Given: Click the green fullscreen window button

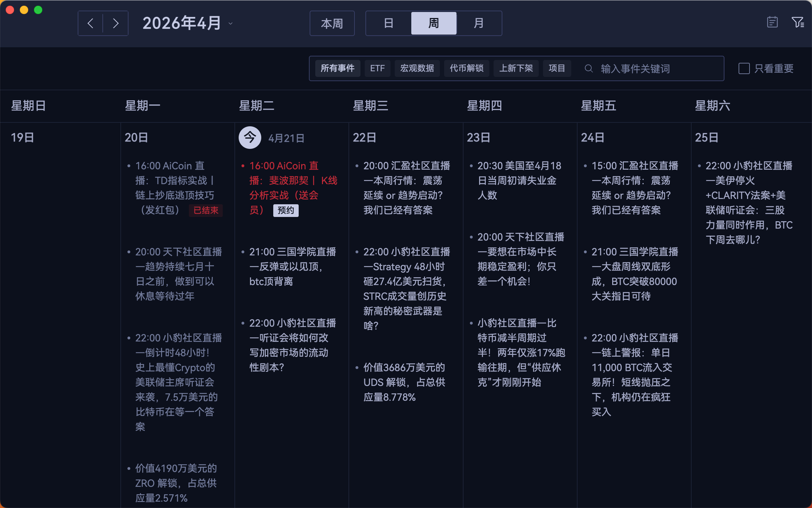Looking at the screenshot, I should pyautogui.click(x=38, y=10).
